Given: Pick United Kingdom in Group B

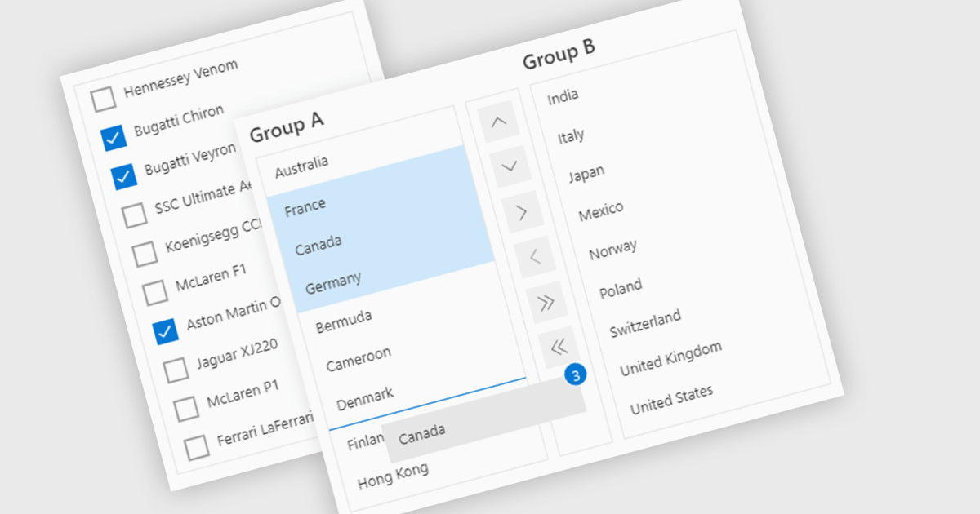Looking at the screenshot, I should 670,359.
